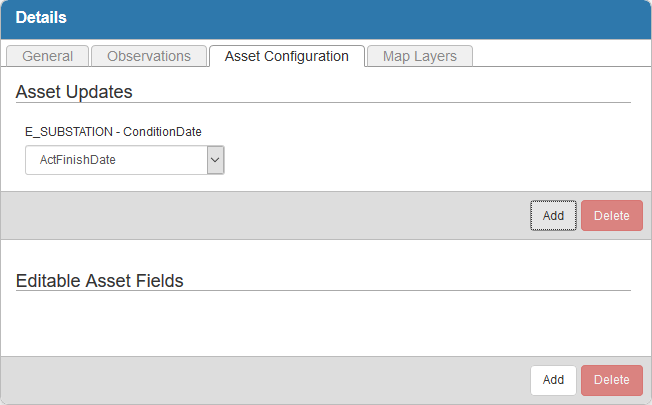Open the ActFinishDate combo box
This screenshot has width=652, height=405.
[115, 160]
